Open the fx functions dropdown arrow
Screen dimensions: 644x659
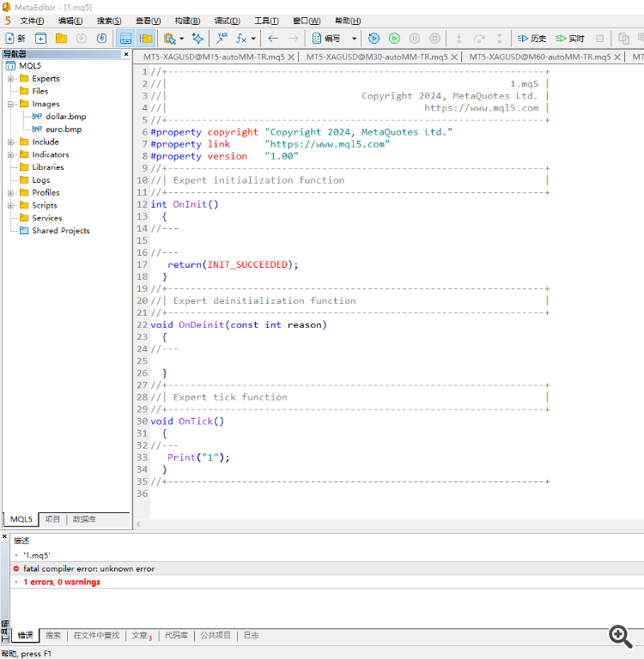(x=253, y=39)
